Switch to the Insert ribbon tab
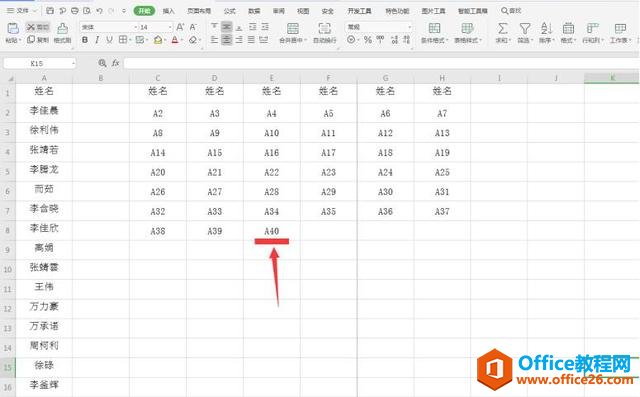 tap(169, 11)
